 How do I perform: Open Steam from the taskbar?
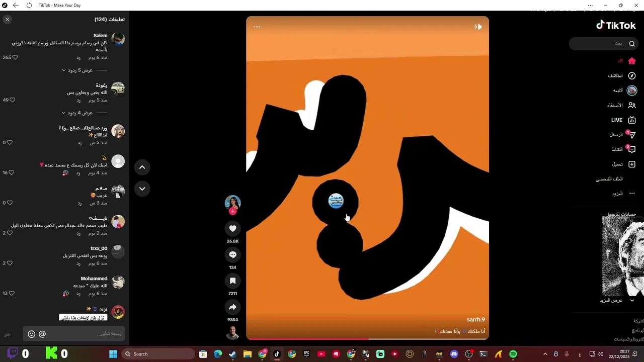(232, 354)
